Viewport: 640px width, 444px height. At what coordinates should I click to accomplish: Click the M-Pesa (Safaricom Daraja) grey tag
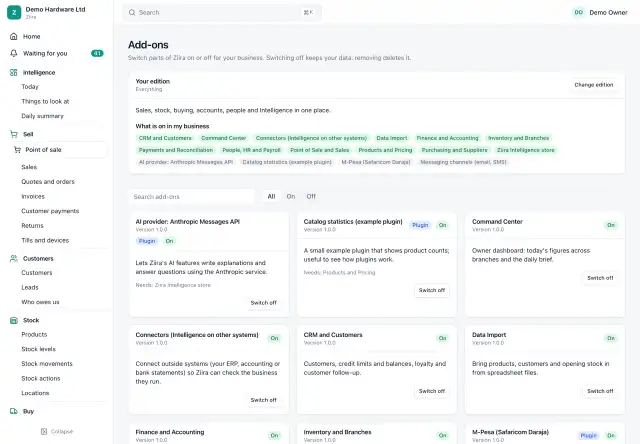376,162
